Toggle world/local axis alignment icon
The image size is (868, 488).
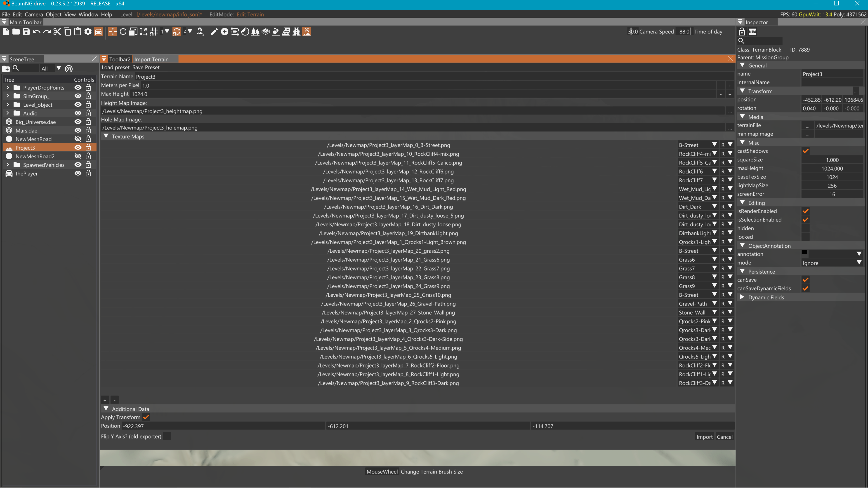pos(144,32)
